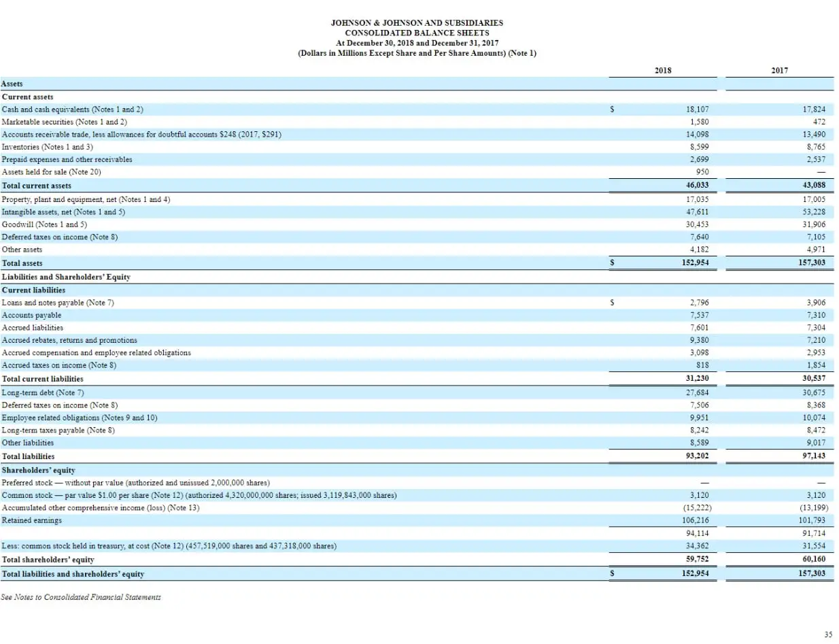839x644 pixels.
Task: Click the loans and notes payable value 2,796
Action: 700,302
